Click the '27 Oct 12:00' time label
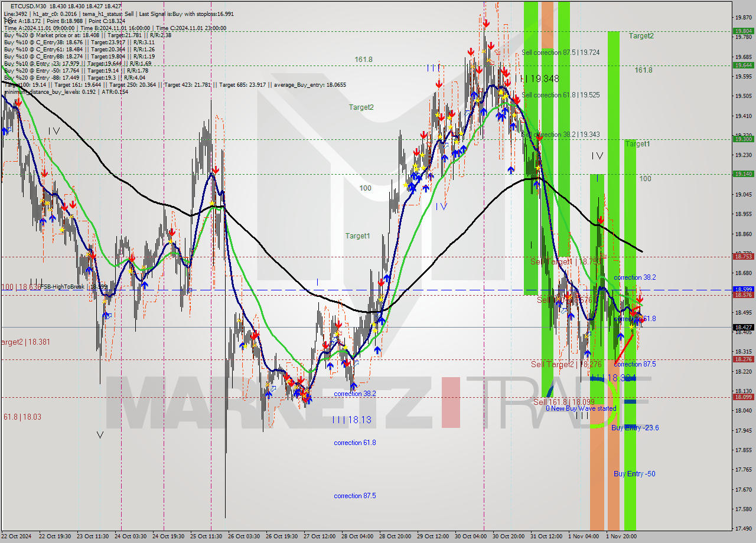 pos(321,537)
